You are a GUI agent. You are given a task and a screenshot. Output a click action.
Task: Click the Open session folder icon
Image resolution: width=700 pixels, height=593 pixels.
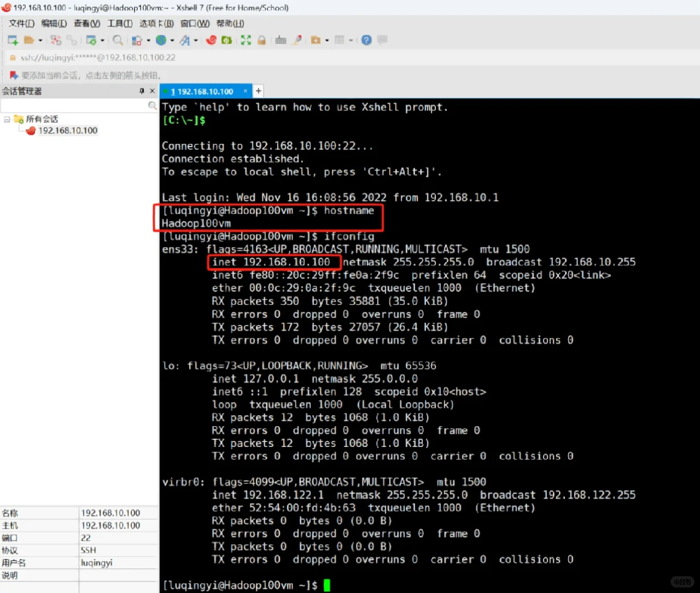pos(29,40)
